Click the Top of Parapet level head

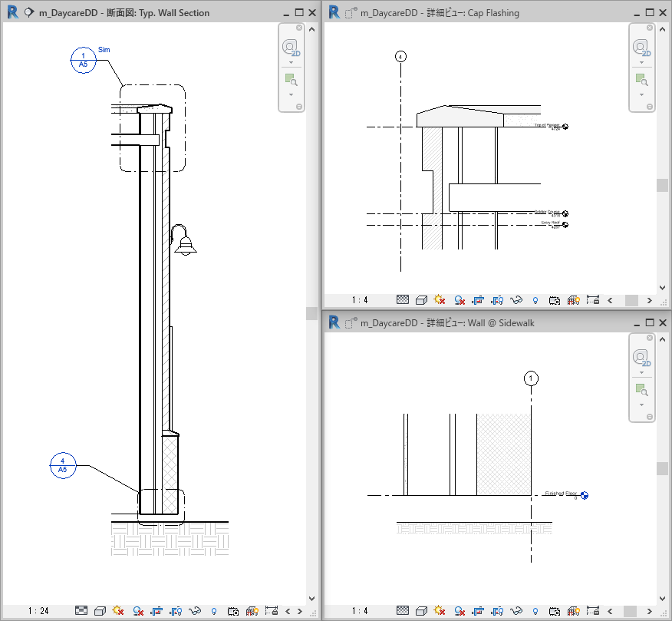coord(565,127)
